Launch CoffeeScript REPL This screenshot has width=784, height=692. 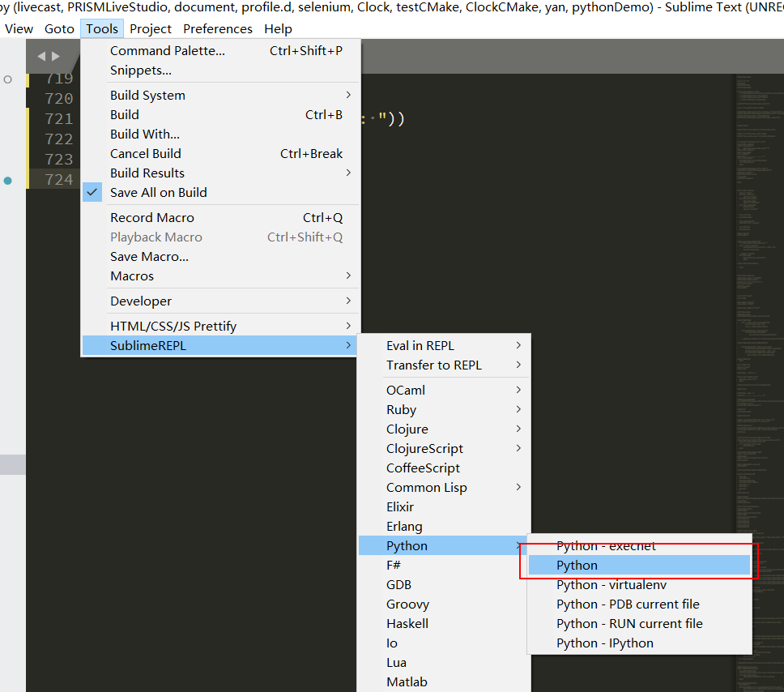pyautogui.click(x=444, y=468)
